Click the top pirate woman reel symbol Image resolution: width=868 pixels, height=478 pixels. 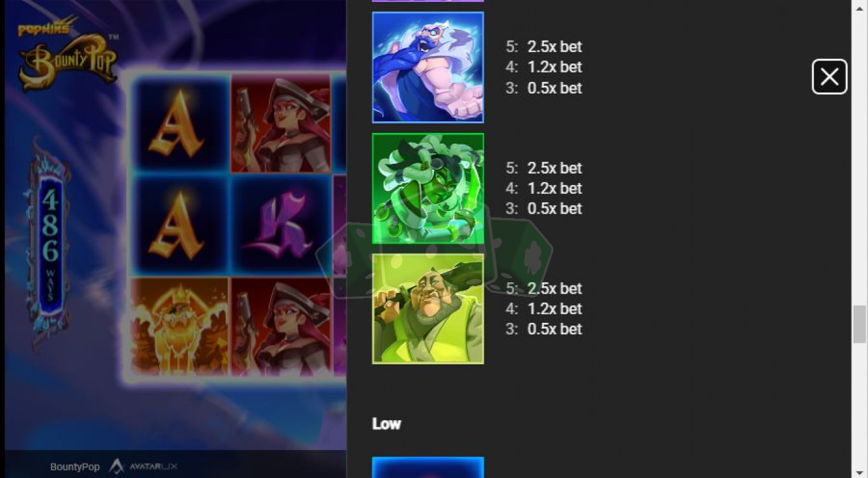click(281, 123)
